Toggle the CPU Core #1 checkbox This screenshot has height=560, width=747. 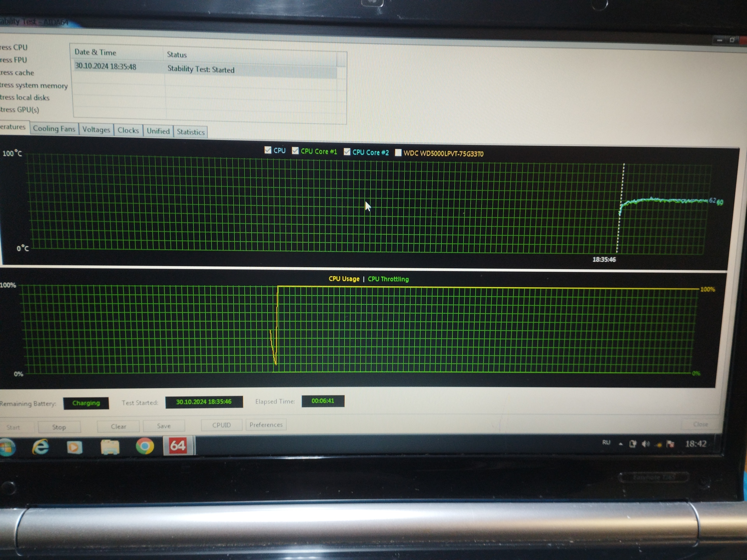coord(295,150)
